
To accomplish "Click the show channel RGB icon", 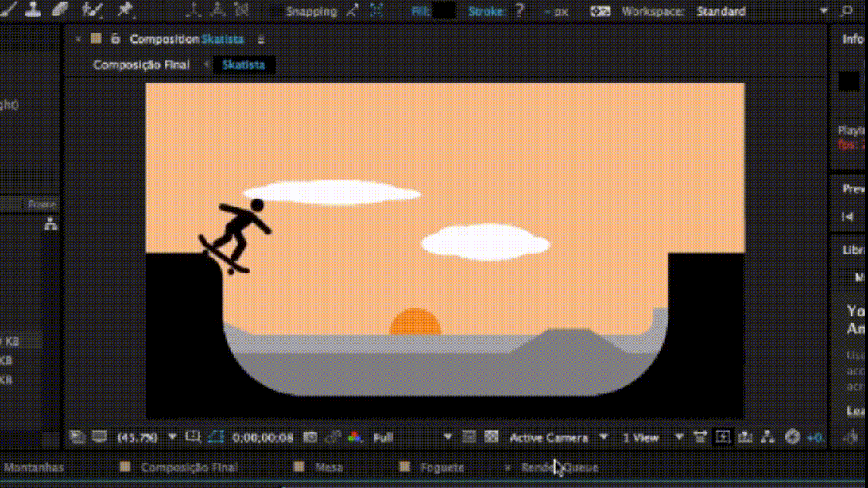I will [x=355, y=437].
